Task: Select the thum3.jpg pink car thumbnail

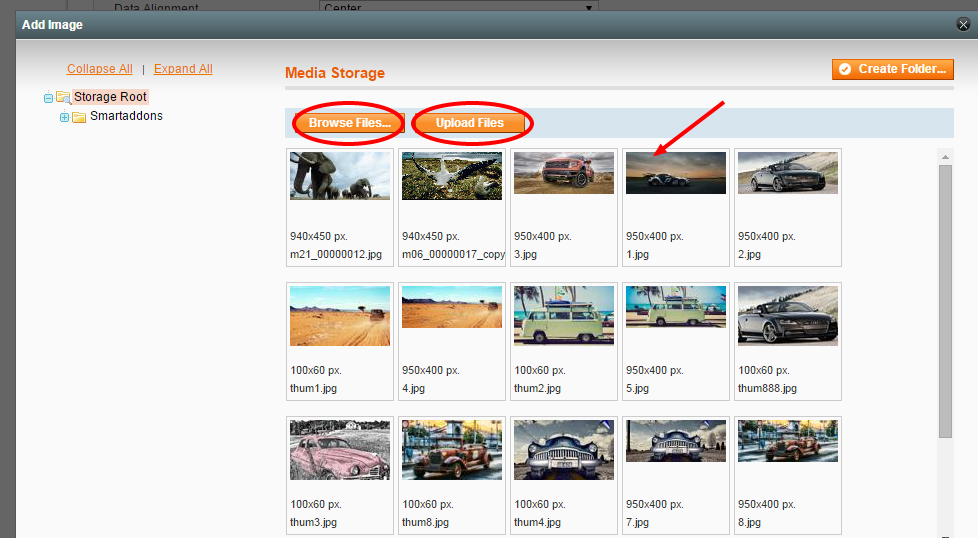Action: pos(340,450)
